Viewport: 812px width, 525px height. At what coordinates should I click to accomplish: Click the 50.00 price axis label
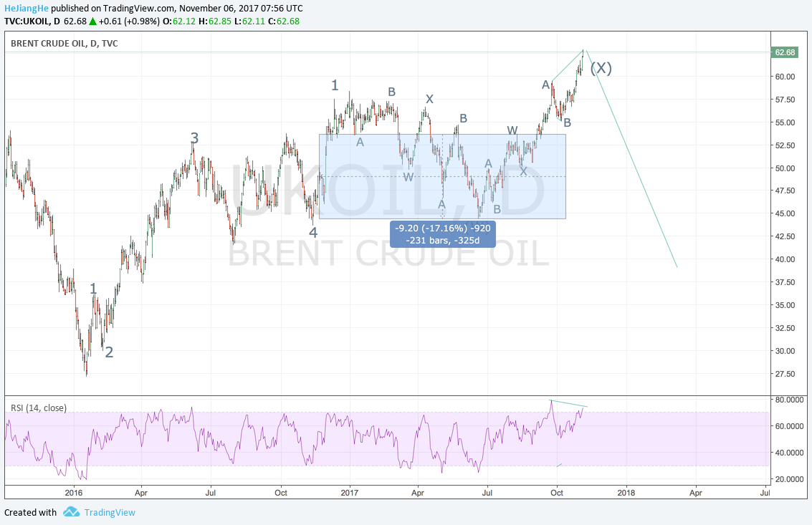(785, 168)
